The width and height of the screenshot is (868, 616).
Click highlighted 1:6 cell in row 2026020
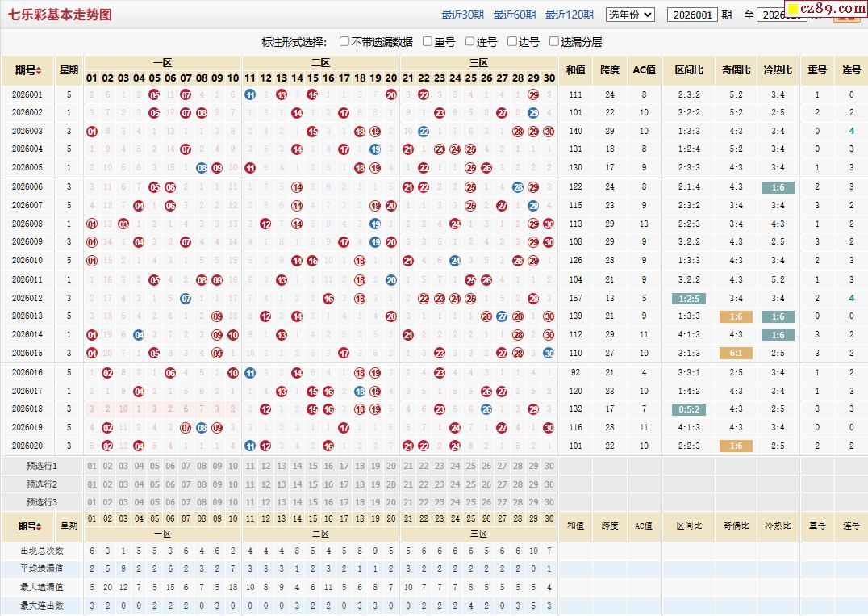coord(736,446)
